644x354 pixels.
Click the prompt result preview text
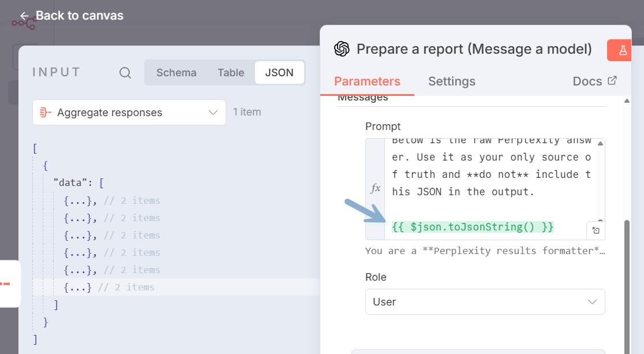click(485, 251)
